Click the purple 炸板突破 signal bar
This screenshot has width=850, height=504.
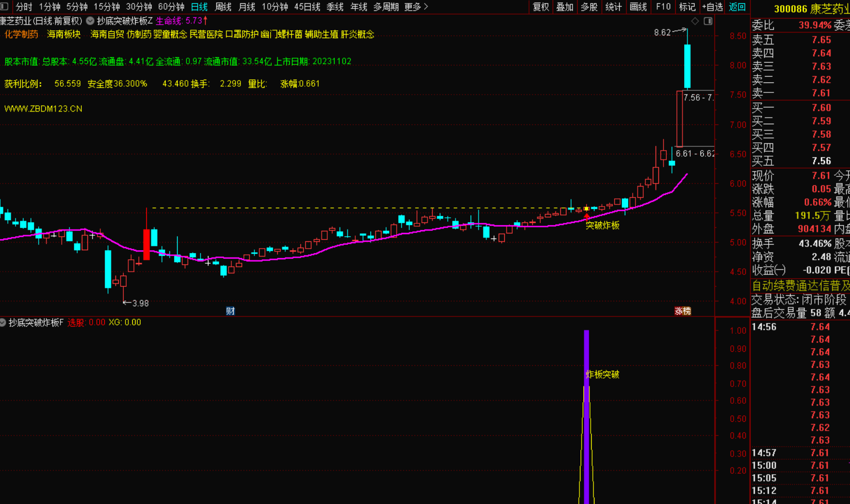587,420
